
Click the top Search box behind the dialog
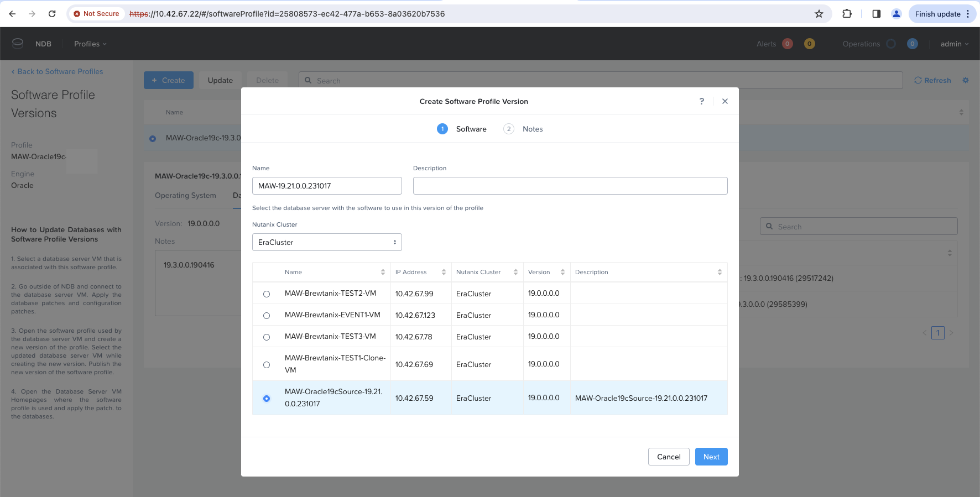pos(601,80)
